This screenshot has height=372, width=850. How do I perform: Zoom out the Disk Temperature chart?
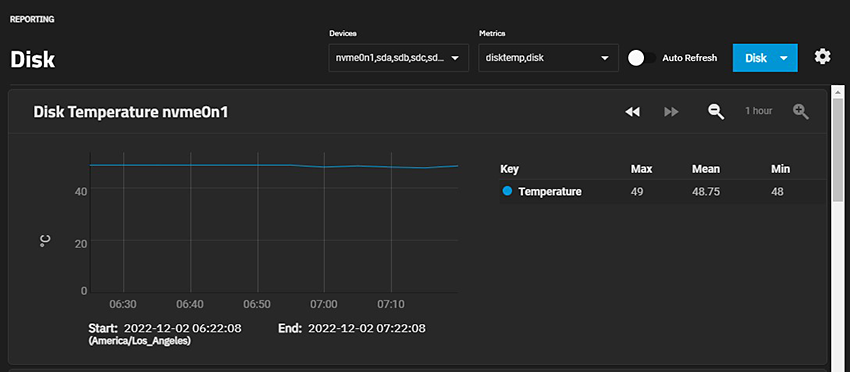click(716, 112)
